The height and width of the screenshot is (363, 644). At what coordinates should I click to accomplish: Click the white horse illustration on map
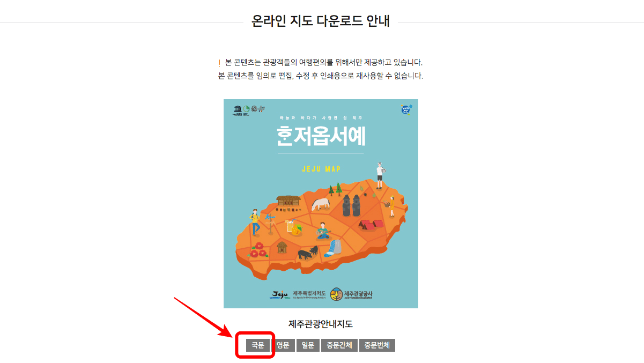[322, 204]
